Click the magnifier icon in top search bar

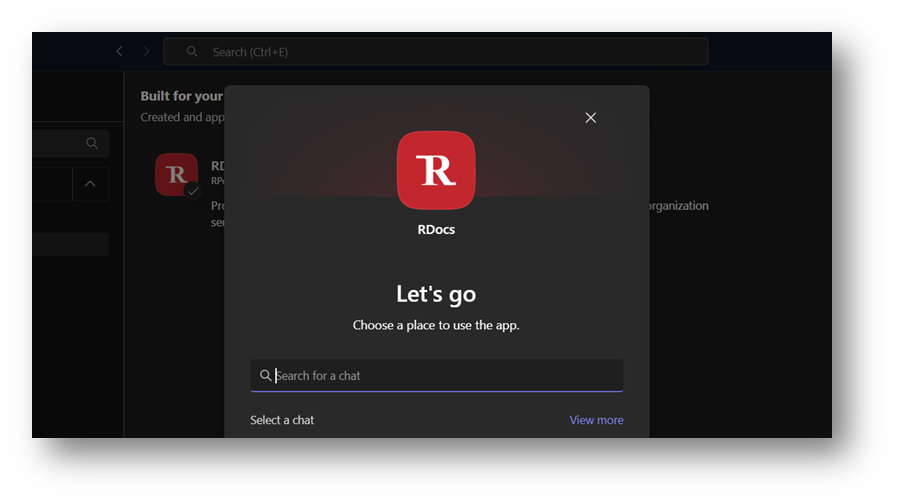(192, 52)
